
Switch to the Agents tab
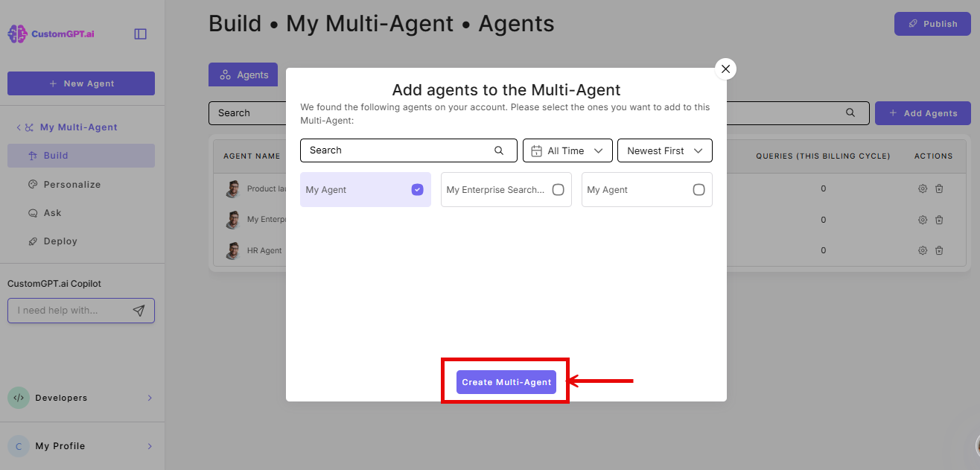[243, 74]
